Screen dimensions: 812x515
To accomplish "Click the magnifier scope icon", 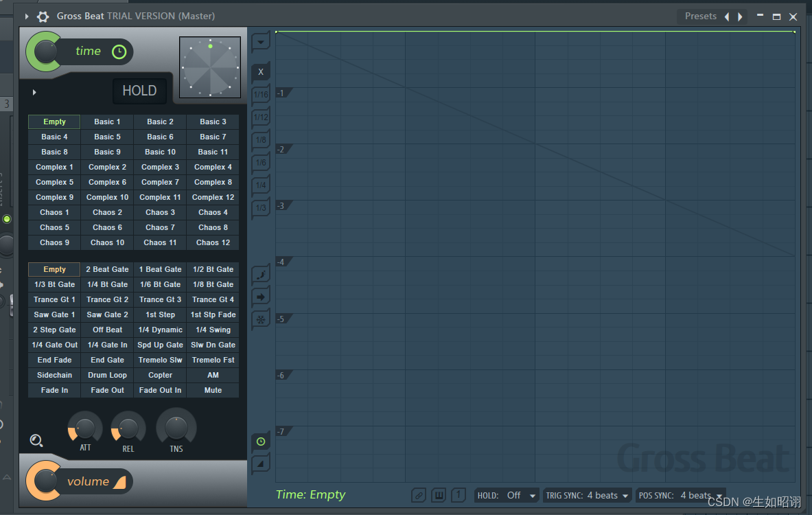I will (36, 440).
